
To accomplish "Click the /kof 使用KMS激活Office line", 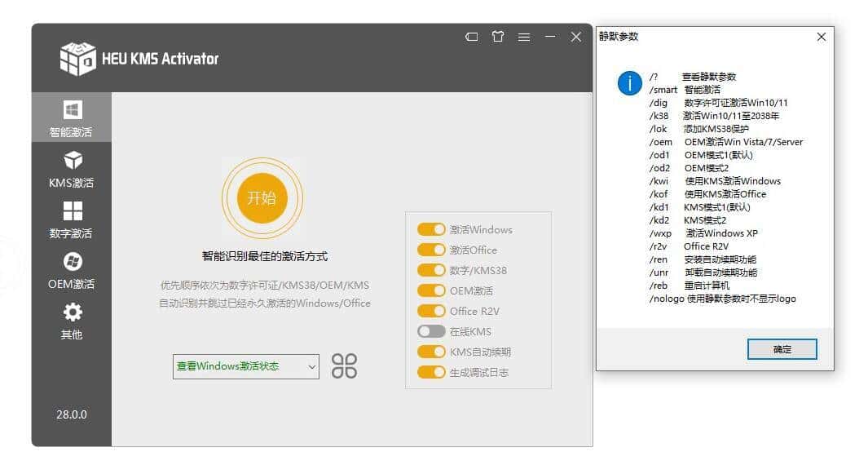I will click(708, 194).
